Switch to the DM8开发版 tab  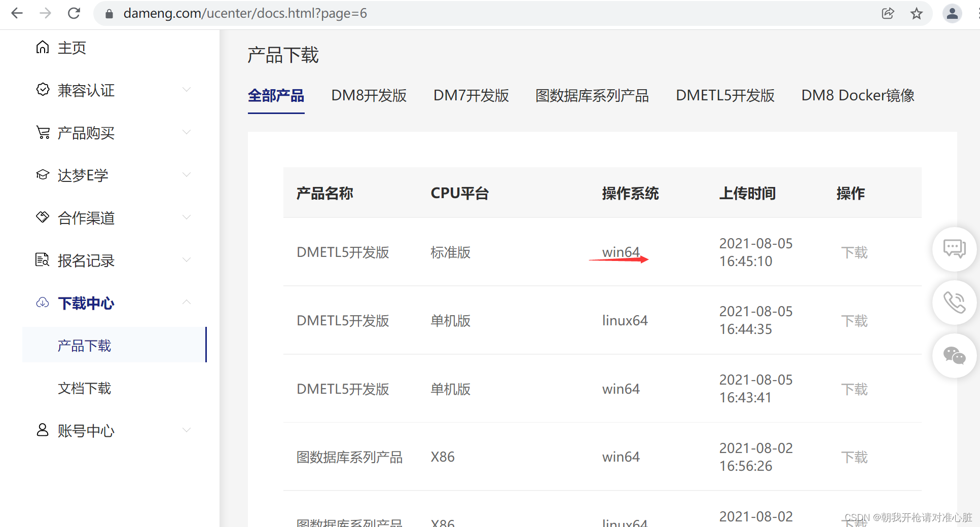click(x=369, y=96)
